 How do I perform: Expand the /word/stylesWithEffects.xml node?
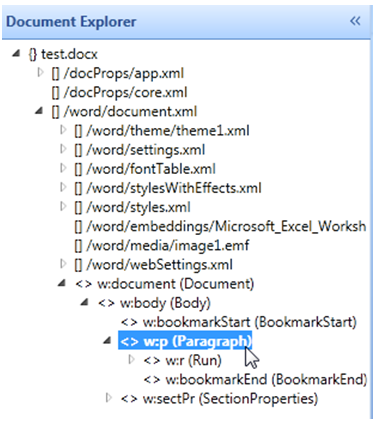(63, 188)
